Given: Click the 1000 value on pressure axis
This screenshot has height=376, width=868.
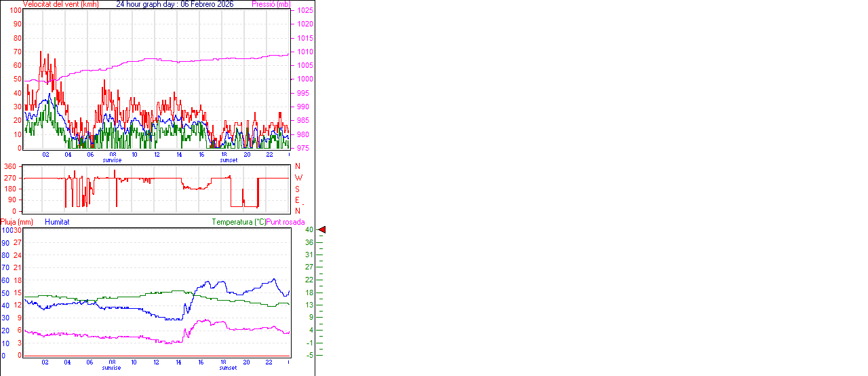Looking at the screenshot, I should click(304, 79).
